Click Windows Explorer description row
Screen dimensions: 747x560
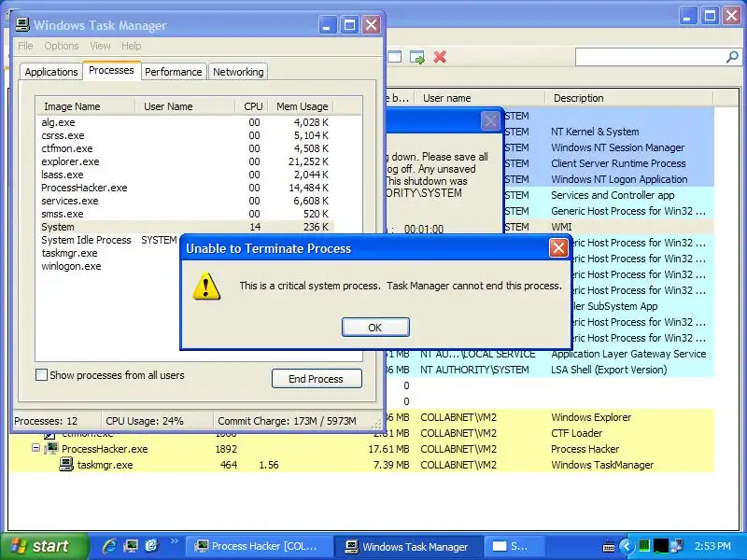(591, 417)
